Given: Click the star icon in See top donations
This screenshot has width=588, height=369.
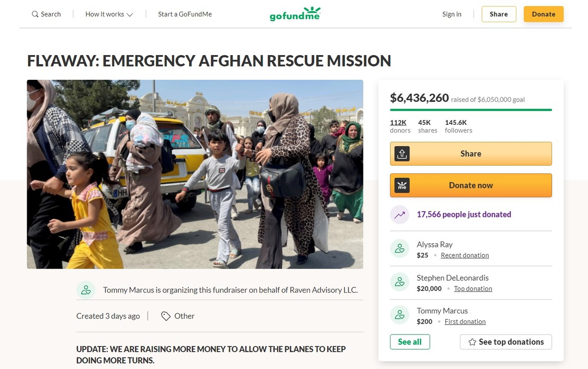Looking at the screenshot, I should pos(472,342).
